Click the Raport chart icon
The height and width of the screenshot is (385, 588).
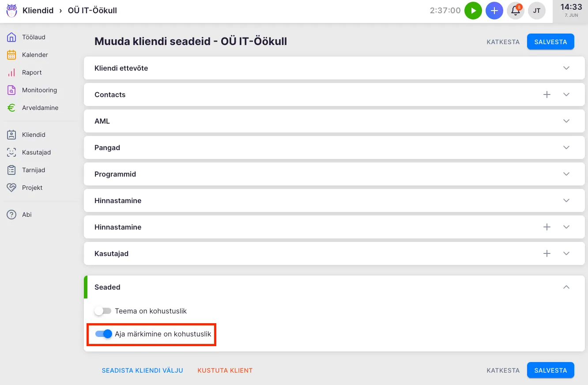coord(11,72)
